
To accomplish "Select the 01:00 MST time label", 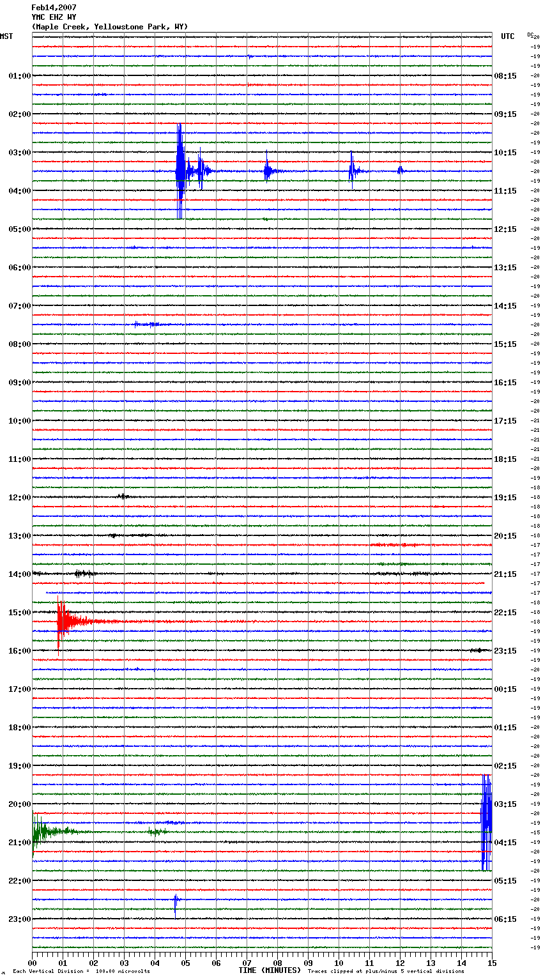I will 20,76.
